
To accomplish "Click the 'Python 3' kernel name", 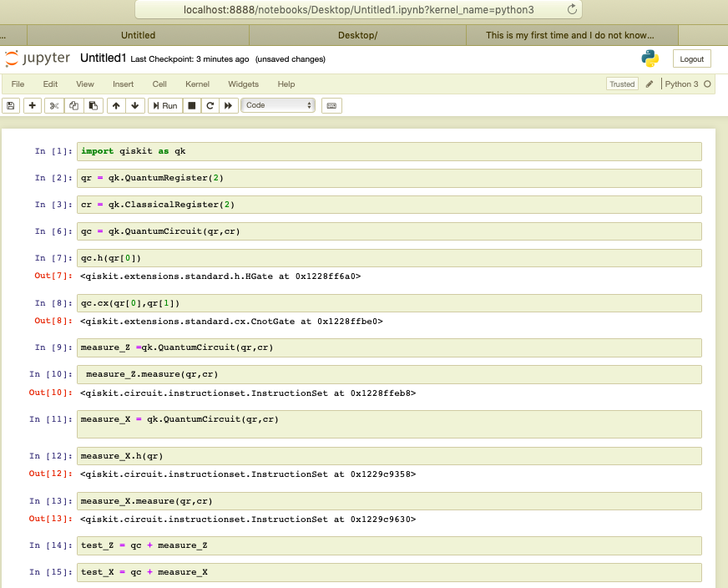I will tap(681, 84).
